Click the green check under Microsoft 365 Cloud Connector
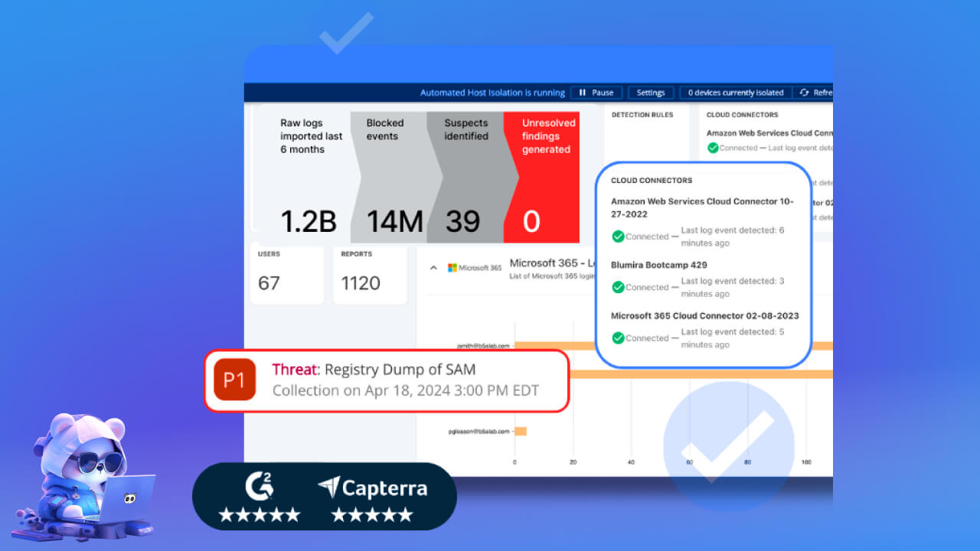 click(x=618, y=337)
